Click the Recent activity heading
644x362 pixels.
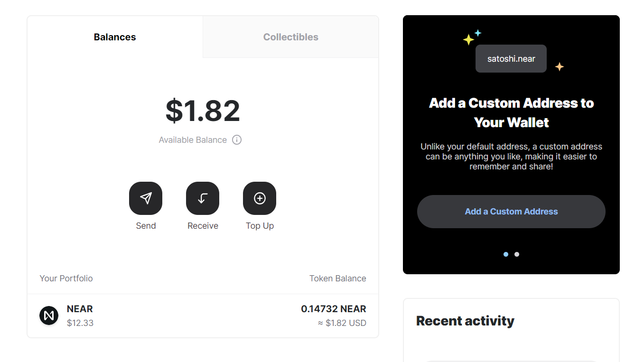[x=465, y=321]
